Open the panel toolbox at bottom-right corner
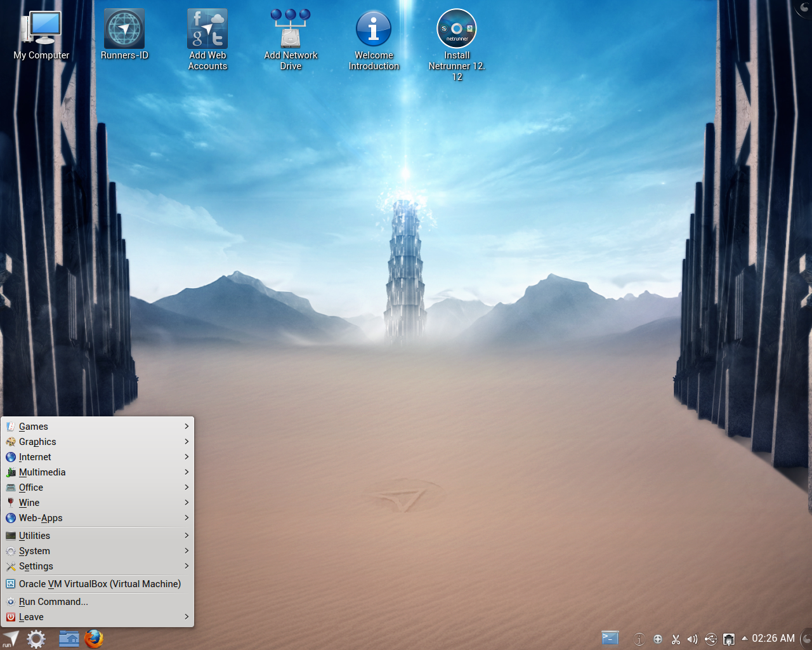Image resolution: width=812 pixels, height=650 pixels. [x=806, y=639]
